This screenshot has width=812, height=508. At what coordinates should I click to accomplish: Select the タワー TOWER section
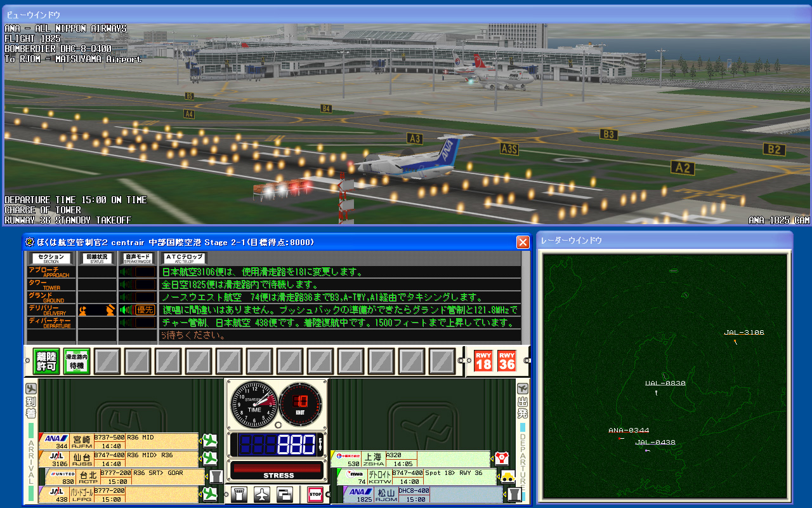click(x=51, y=284)
